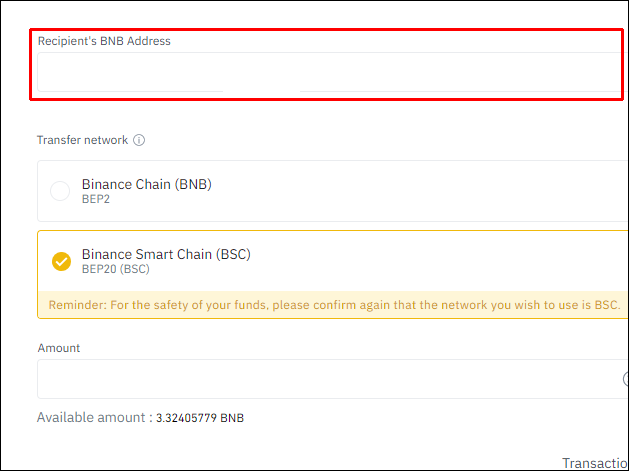The width and height of the screenshot is (629, 471).
Task: Click the Available amount label
Action: coord(94,418)
